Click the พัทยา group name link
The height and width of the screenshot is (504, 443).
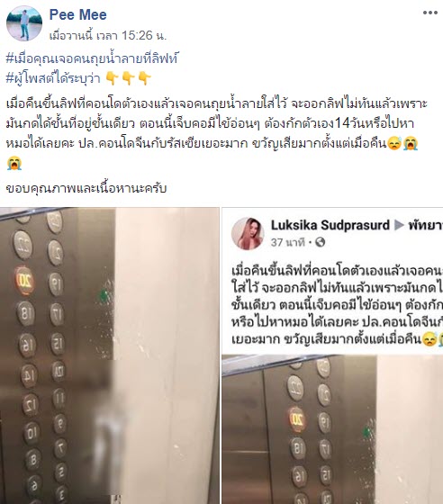point(425,225)
